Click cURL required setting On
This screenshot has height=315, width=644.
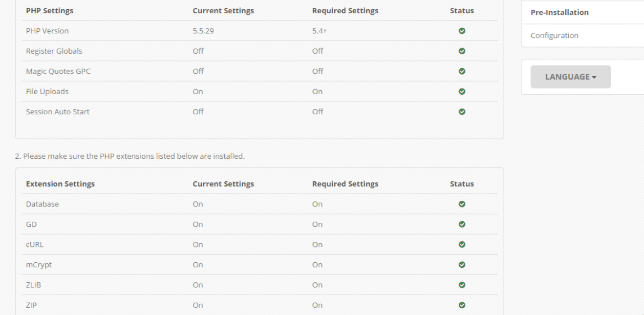(x=317, y=244)
